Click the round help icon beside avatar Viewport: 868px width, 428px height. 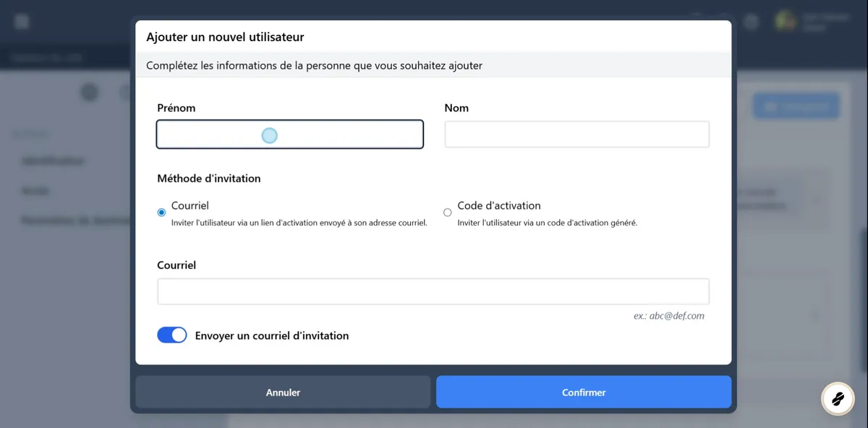coord(752,22)
